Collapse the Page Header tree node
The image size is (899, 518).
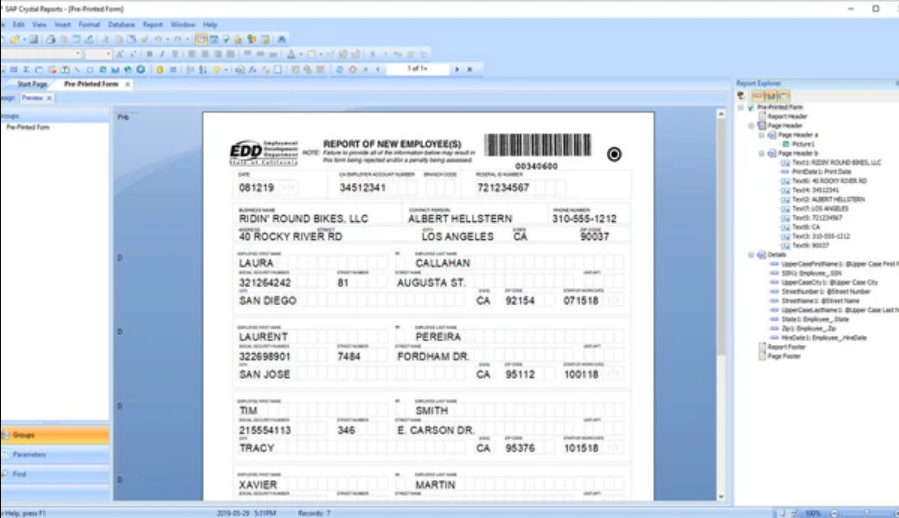tap(751, 125)
